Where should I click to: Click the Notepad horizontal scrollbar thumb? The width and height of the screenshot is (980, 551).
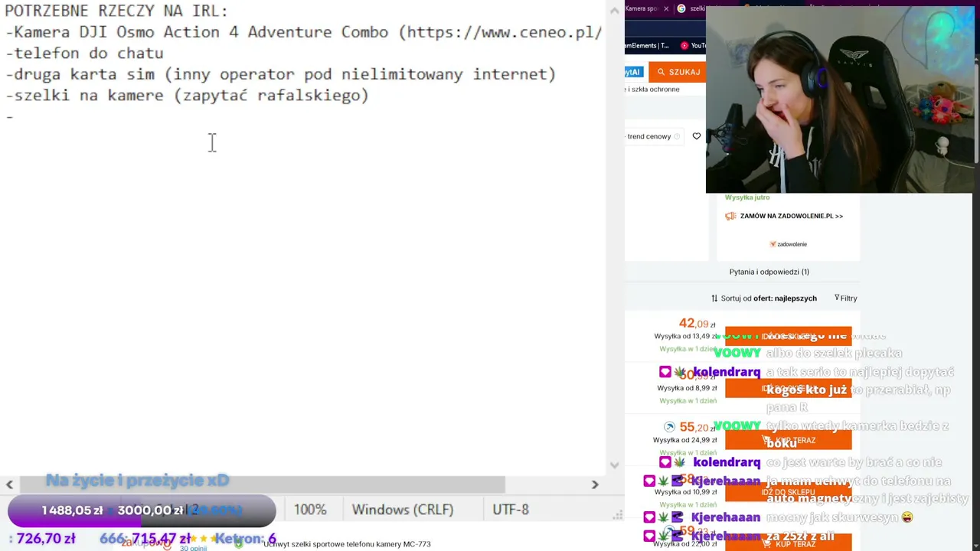point(262,484)
